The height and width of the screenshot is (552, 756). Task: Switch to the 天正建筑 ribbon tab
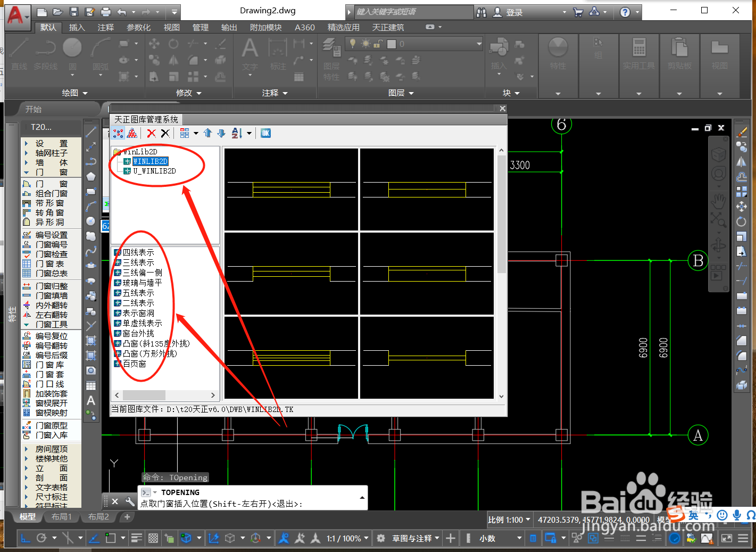pyautogui.click(x=388, y=27)
